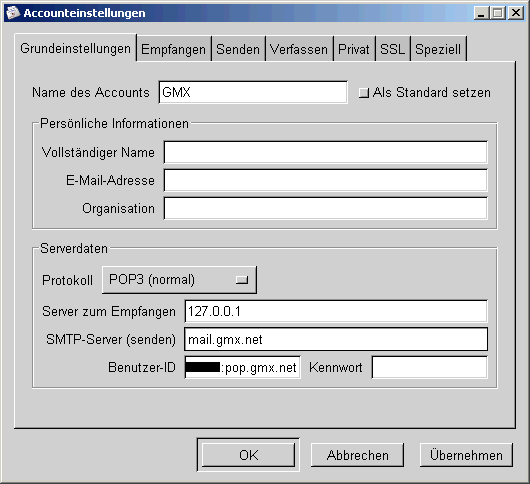The height and width of the screenshot is (484, 530).
Task: Minimize the Accounteinstellungen window
Action: click(x=481, y=13)
